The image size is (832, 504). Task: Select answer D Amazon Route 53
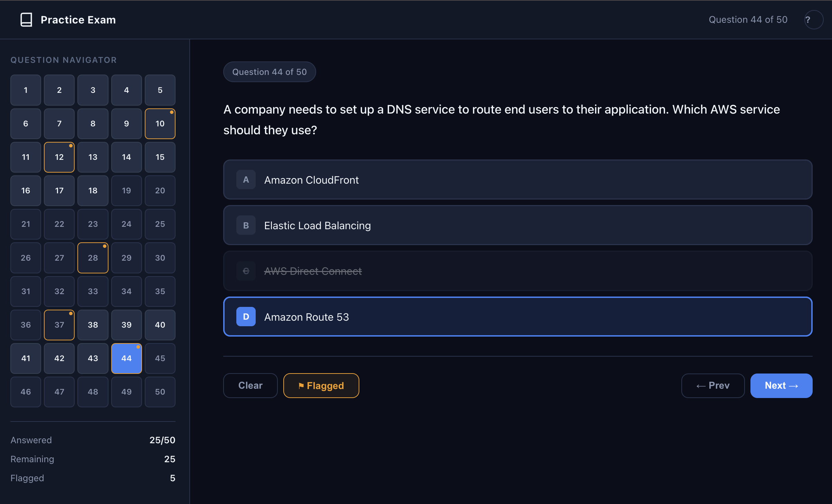click(518, 317)
